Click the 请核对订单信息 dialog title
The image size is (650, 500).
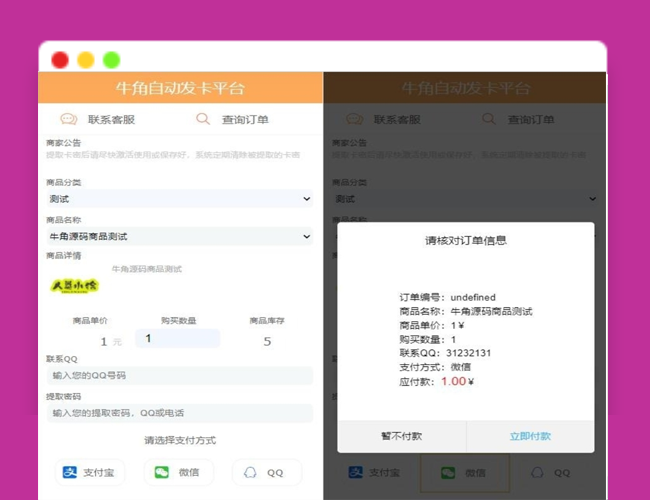click(466, 240)
